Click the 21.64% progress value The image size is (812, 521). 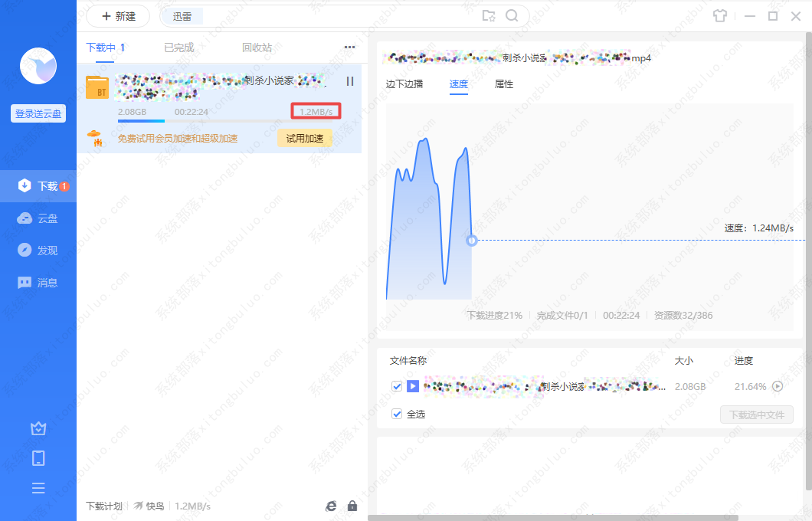click(751, 386)
